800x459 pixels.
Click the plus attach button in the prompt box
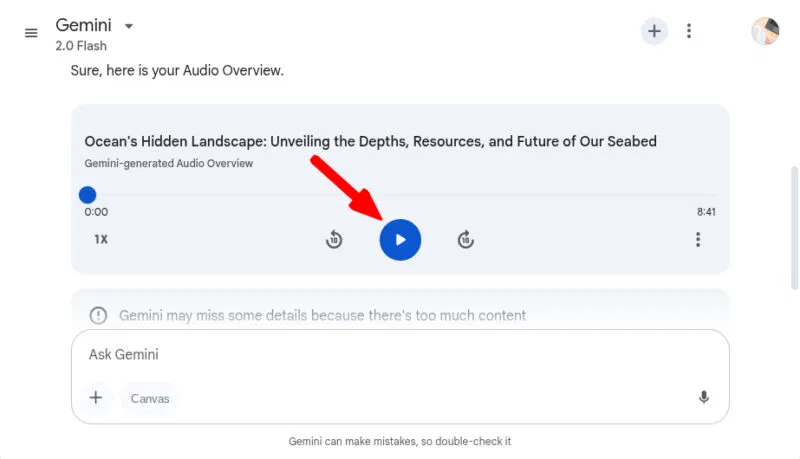click(x=96, y=397)
